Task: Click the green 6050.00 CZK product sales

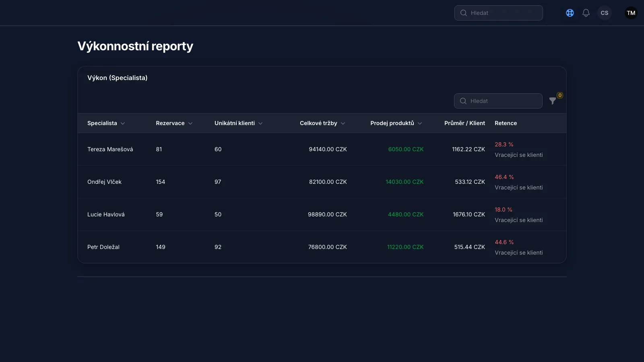Action: [x=406, y=149]
